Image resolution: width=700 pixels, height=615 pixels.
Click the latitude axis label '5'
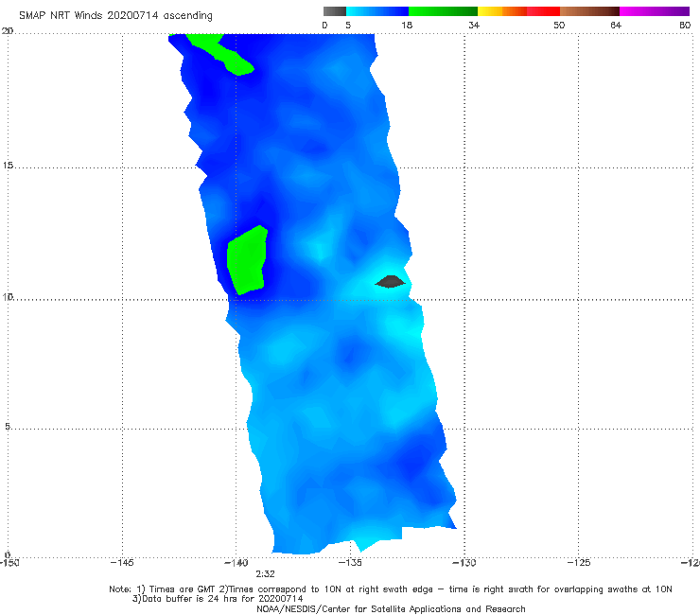click(x=8, y=426)
